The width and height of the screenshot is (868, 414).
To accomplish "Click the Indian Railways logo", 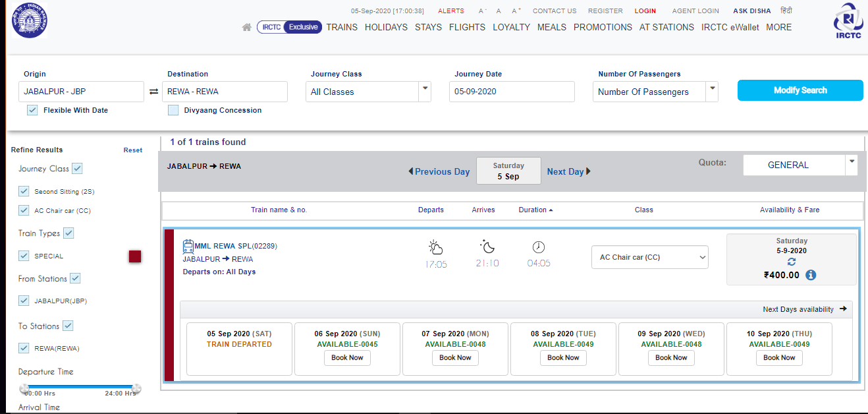I will [x=29, y=20].
